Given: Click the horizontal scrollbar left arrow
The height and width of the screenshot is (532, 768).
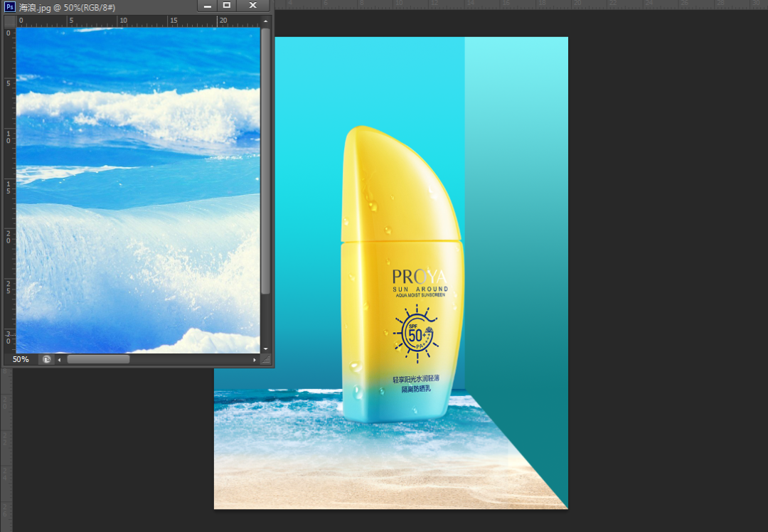Looking at the screenshot, I should 59,360.
